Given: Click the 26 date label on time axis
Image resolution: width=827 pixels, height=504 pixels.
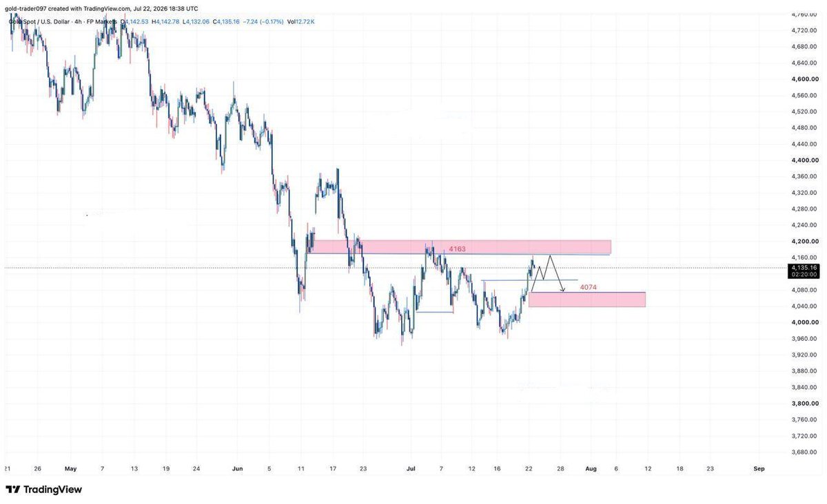Looking at the screenshot, I should 37,469.
